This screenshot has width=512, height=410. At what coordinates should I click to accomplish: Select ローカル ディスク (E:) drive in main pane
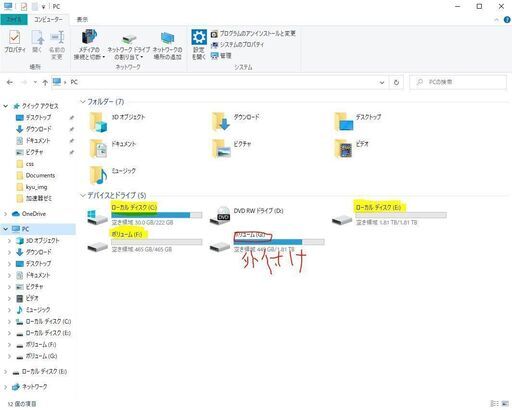pyautogui.click(x=389, y=214)
